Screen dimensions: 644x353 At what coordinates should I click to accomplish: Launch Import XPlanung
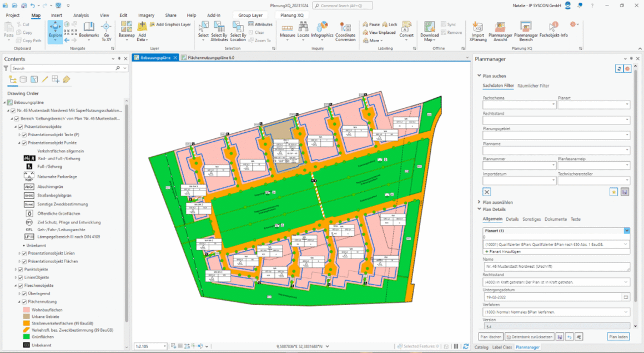[x=477, y=31]
